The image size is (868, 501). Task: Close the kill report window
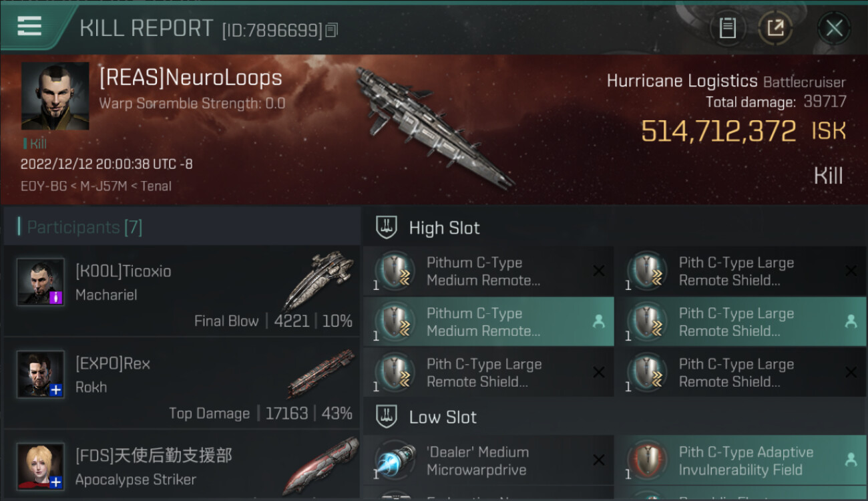coord(834,28)
